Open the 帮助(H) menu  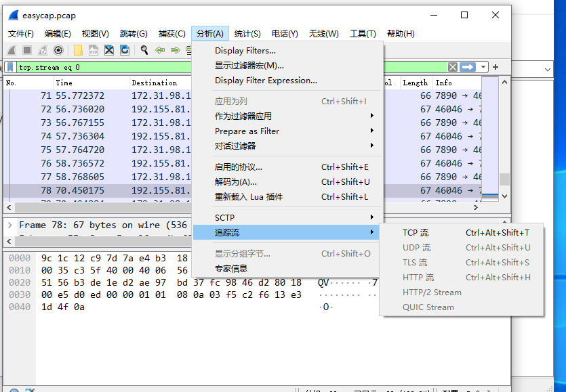tap(401, 34)
